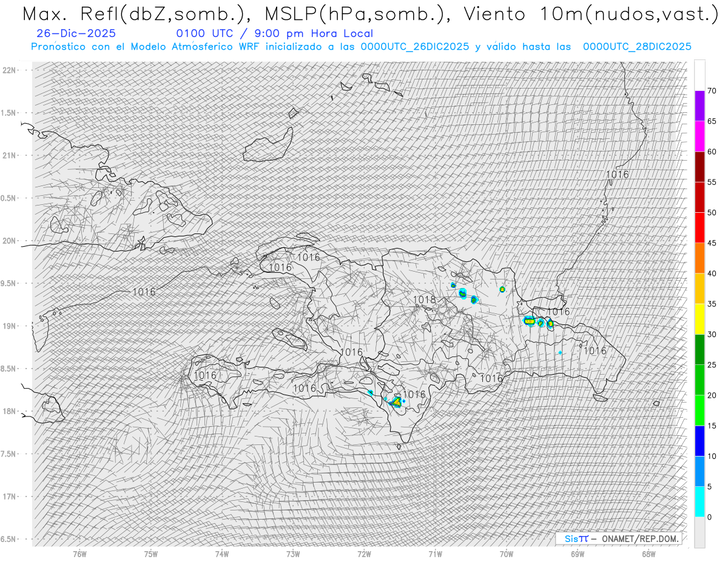Viewport: 728px width, 562px height.
Task: Click the map title 'Max. Refl(dbZ,somb.)'
Action: coord(136,15)
